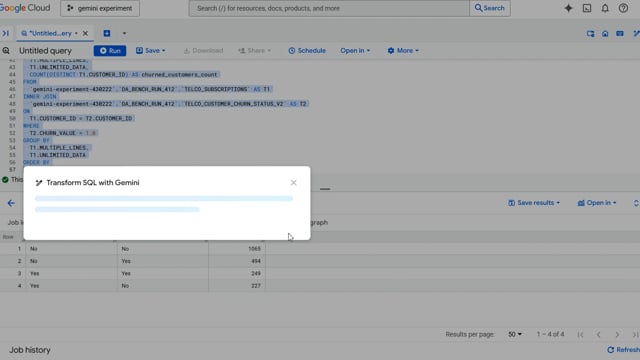640x360 pixels.
Task: Activate Cloud Shell terminal icon
Action: coord(587,8)
